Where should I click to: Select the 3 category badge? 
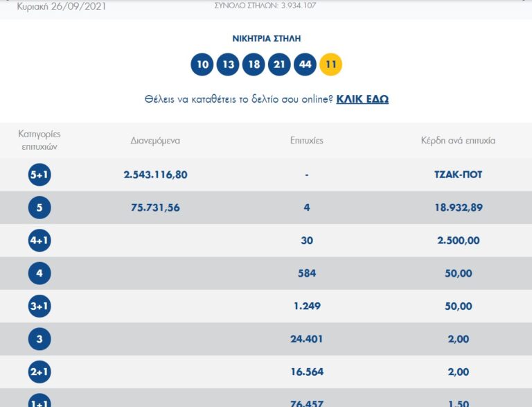click(x=39, y=339)
